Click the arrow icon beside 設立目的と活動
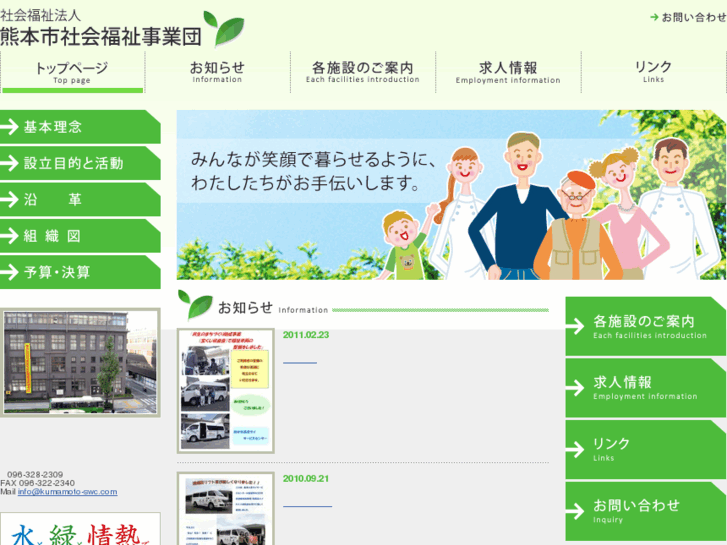Image resolution: width=727 pixels, height=545 pixels. tap(9, 163)
